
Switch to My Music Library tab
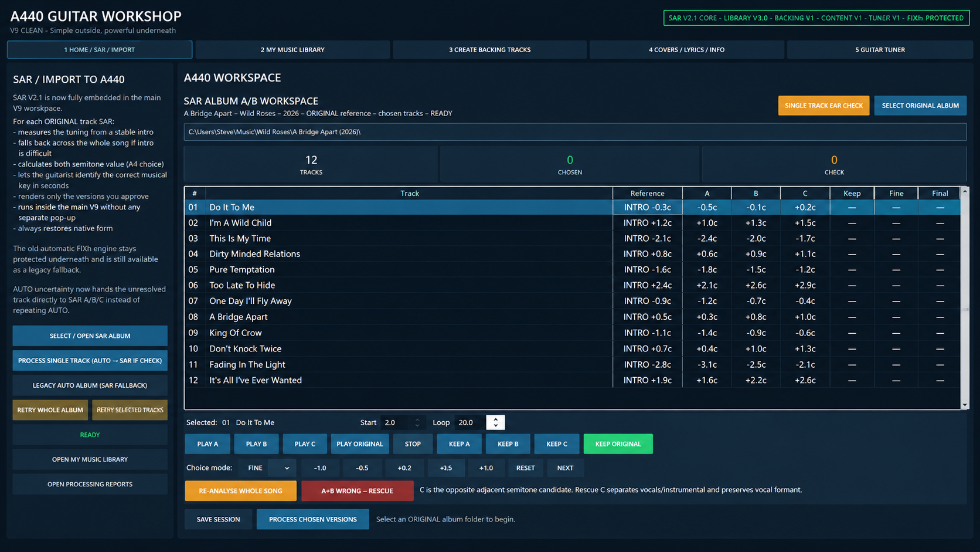pos(292,50)
